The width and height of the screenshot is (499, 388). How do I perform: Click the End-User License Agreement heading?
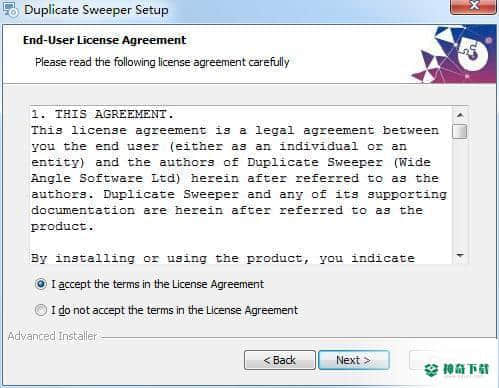(x=104, y=40)
